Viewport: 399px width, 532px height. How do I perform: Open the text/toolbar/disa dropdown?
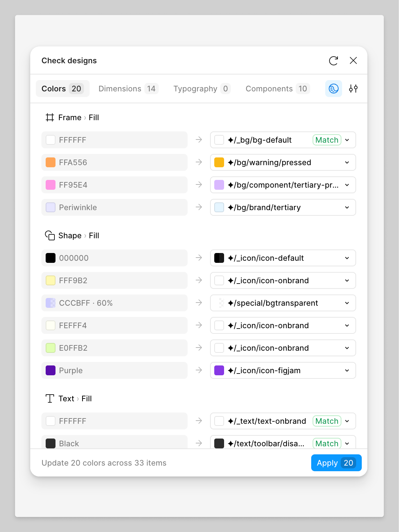[283, 442]
